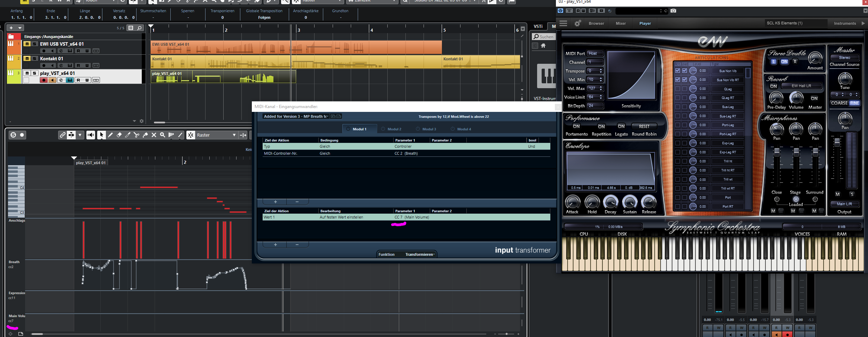Open PLAY plugin settings gear icon
The width and height of the screenshot is (868, 337).
click(578, 23)
